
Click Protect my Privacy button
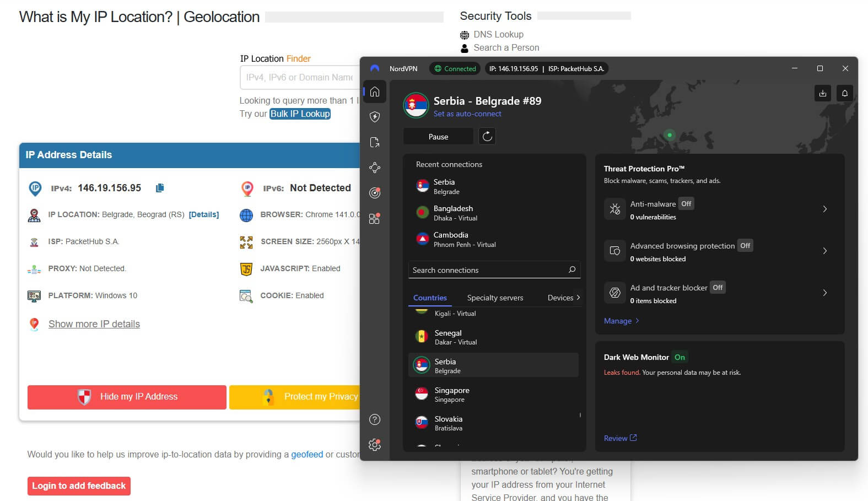[x=295, y=397]
